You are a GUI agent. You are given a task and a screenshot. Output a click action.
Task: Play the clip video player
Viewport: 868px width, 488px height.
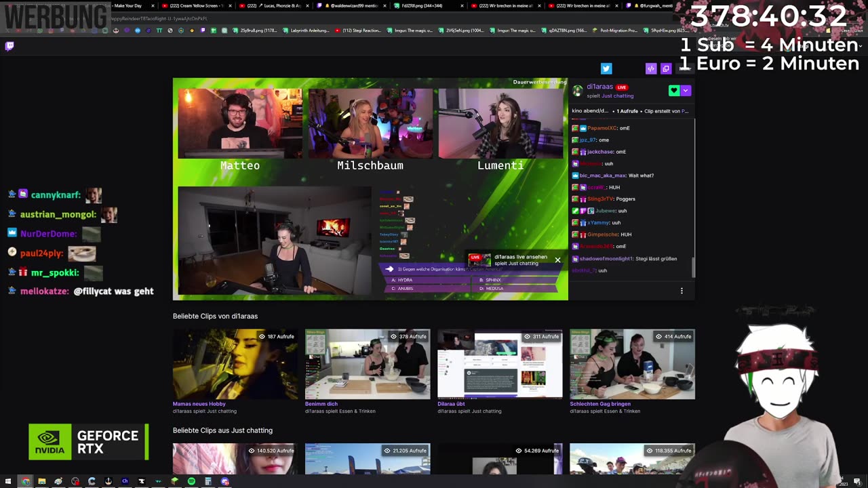click(370, 189)
